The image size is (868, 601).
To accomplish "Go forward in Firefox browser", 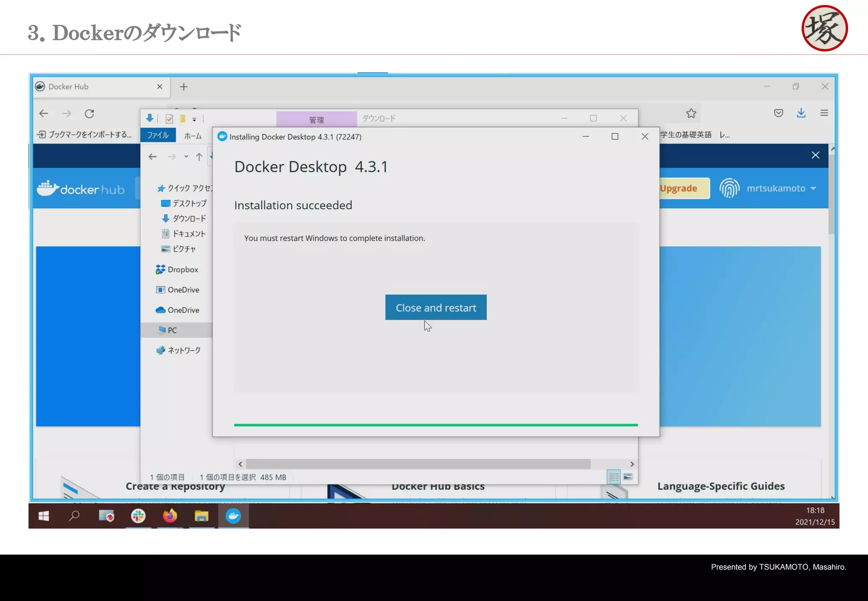I will click(x=67, y=114).
